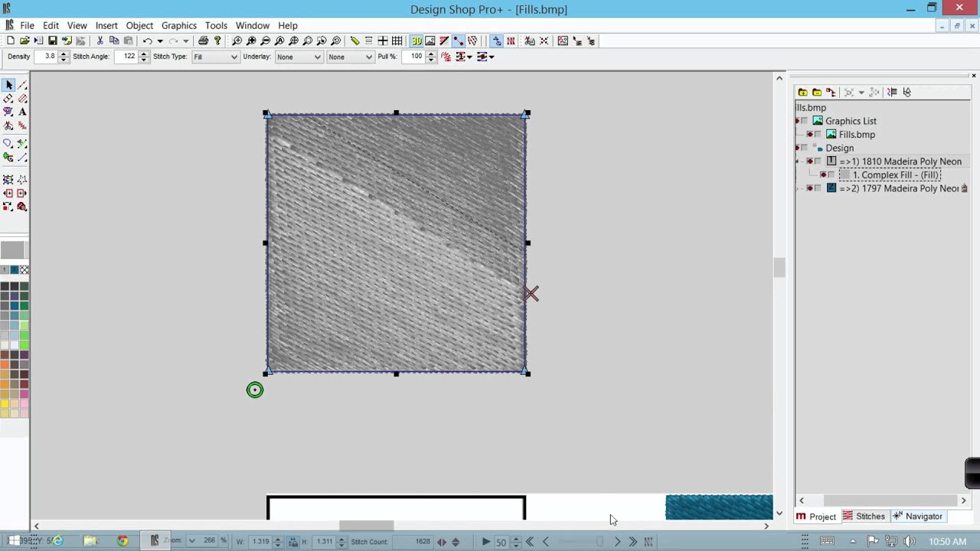Click the Print icon
980x551 pixels.
click(x=203, y=41)
